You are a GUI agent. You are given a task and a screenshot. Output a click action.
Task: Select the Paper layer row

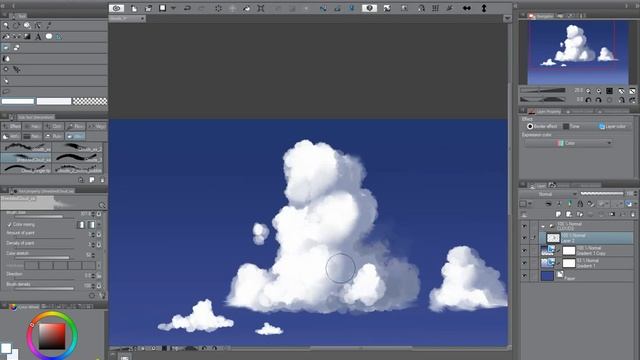(586, 276)
